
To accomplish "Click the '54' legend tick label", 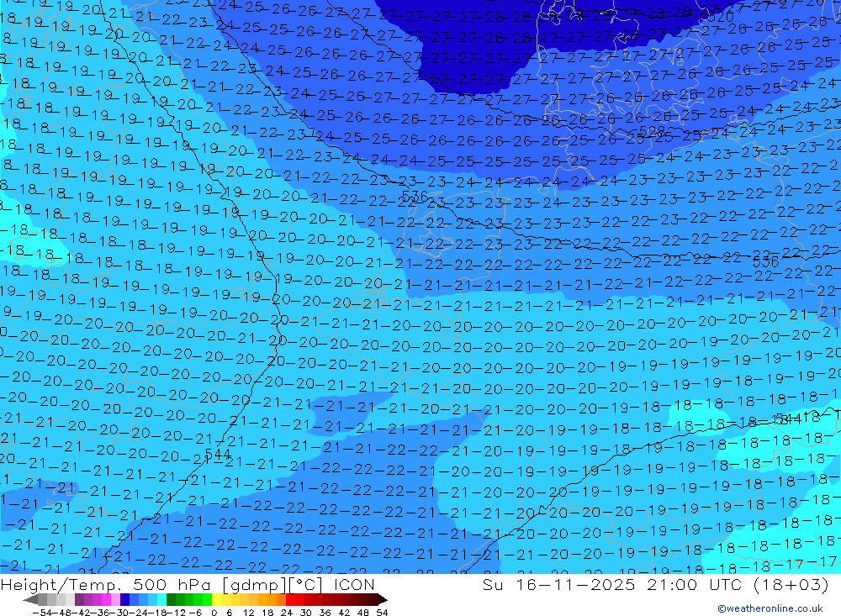I will coord(382,613).
